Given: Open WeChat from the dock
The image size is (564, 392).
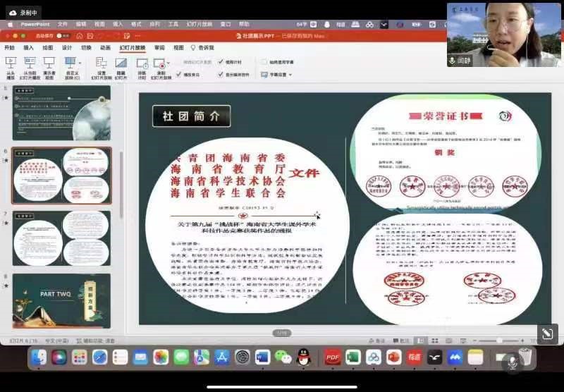Looking at the screenshot, I should 283,357.
